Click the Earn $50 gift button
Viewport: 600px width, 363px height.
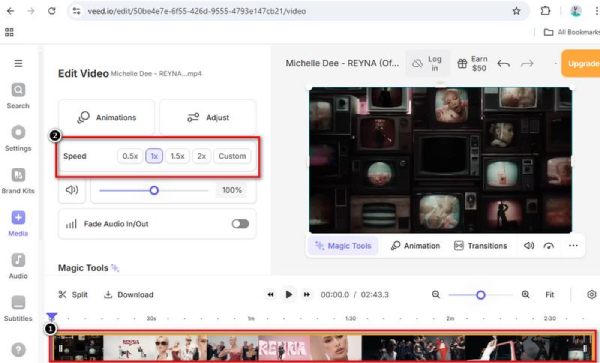pos(472,63)
